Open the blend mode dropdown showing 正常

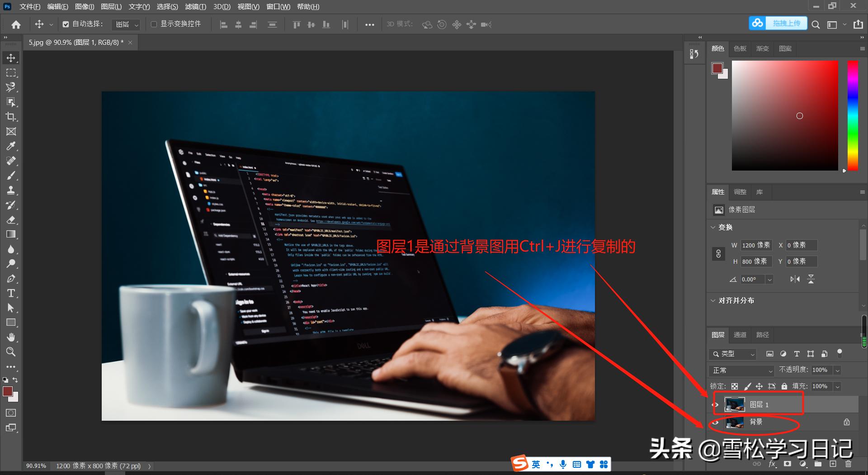coord(741,370)
